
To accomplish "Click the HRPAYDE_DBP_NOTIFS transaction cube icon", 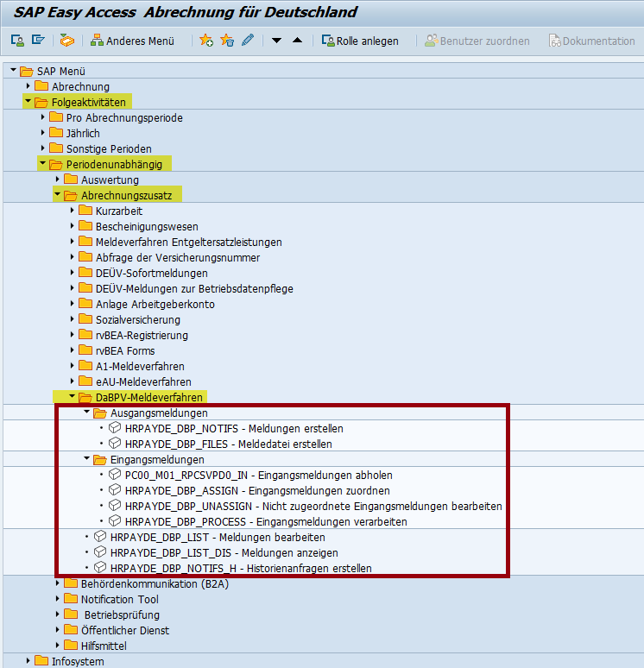I will coord(115,427).
